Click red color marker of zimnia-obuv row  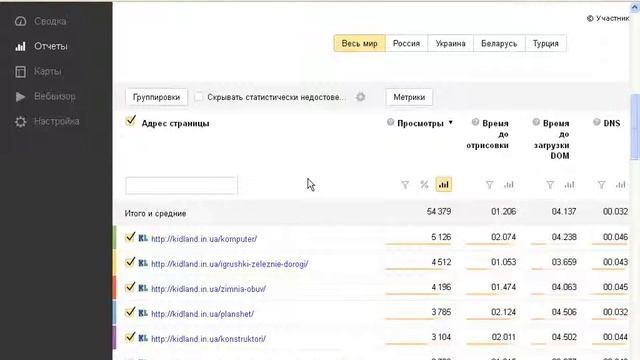[115, 287]
